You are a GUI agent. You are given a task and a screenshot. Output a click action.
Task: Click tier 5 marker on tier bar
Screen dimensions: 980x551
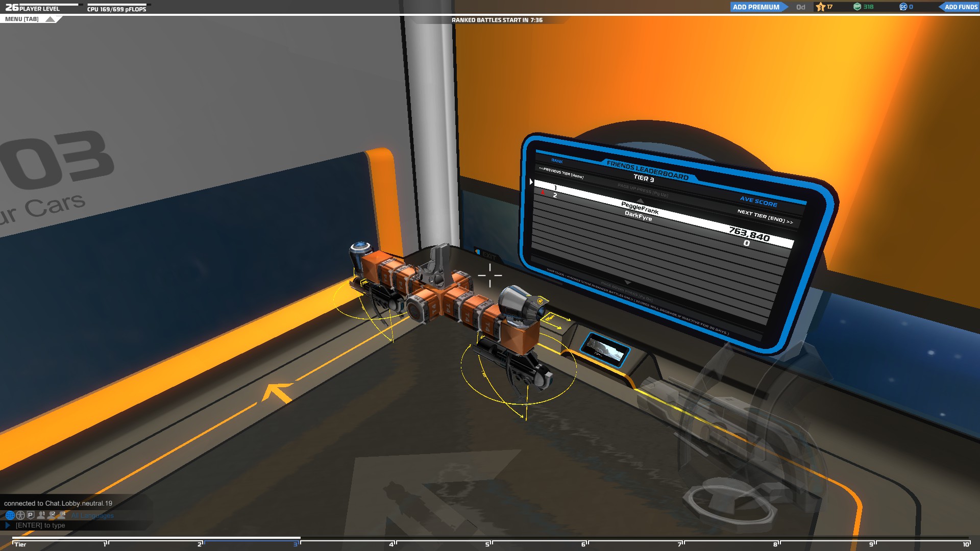pyautogui.click(x=487, y=544)
